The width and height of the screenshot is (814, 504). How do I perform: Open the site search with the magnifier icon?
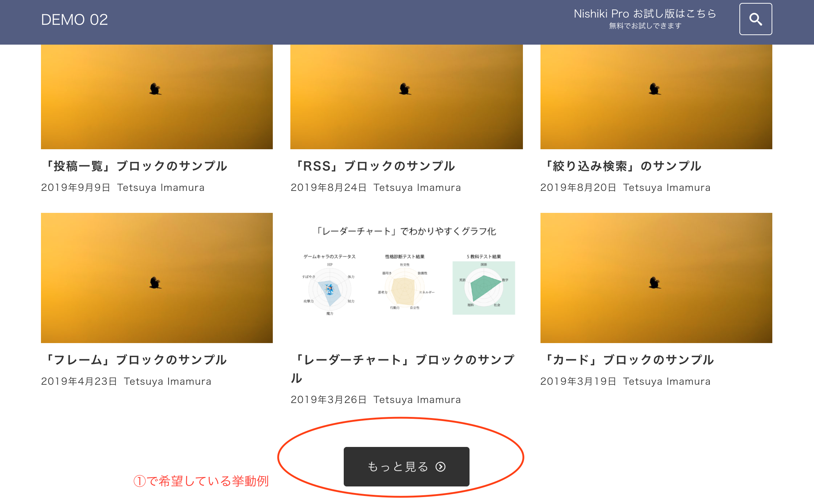[755, 19]
